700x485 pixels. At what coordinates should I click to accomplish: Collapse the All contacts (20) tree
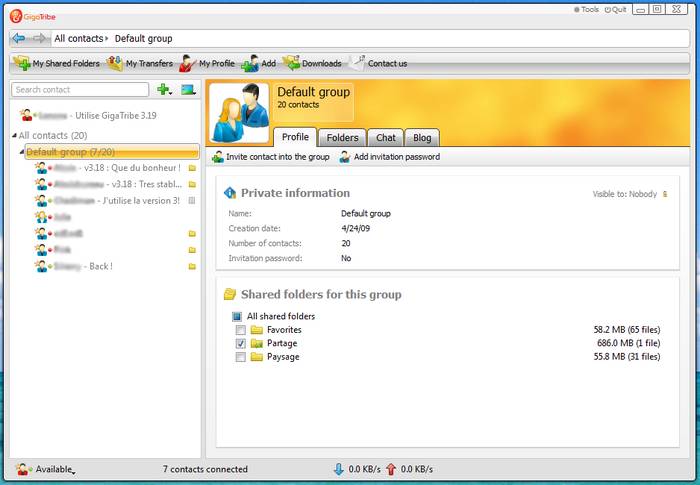coord(14,135)
